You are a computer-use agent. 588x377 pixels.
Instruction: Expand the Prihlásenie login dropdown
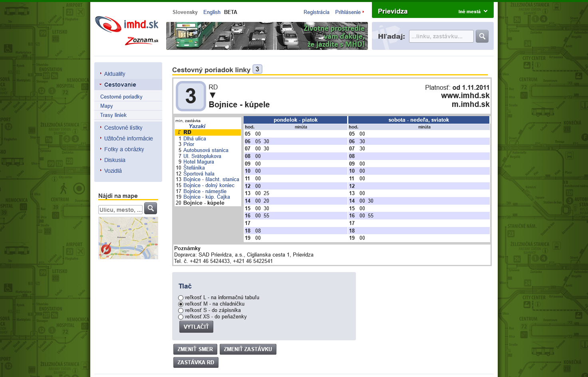coord(350,12)
